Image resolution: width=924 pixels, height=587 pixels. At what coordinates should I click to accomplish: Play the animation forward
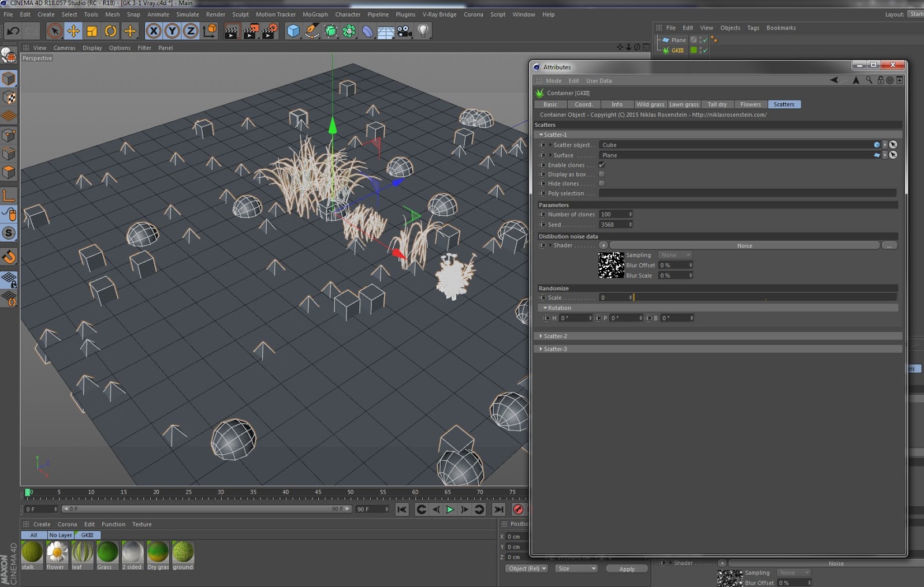point(449,509)
